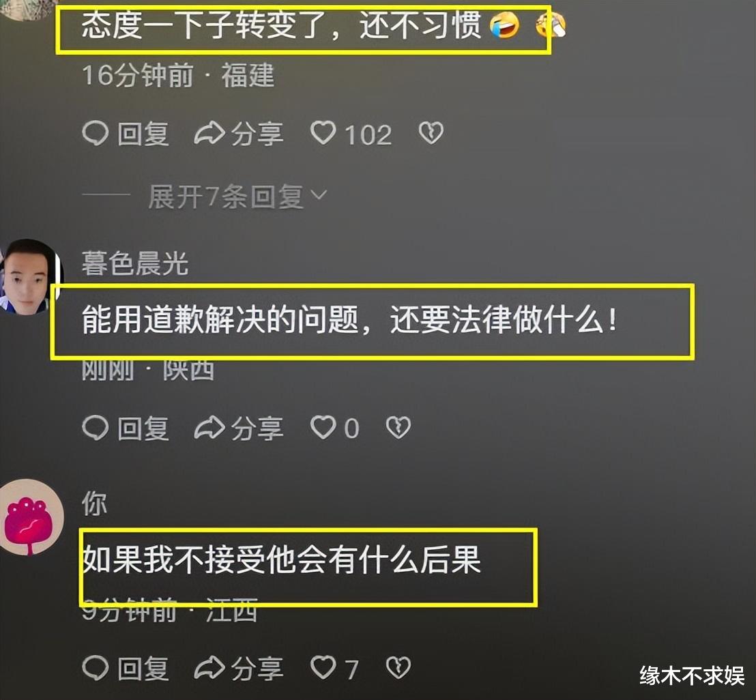Share the Jiangxi comment using arrow icon
Screen dimensions: 756x700
click(209, 669)
